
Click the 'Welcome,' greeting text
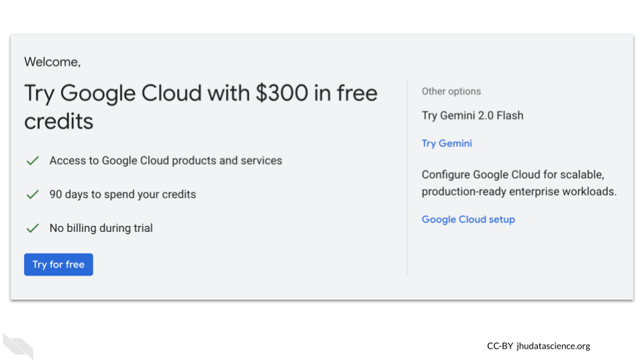point(52,62)
